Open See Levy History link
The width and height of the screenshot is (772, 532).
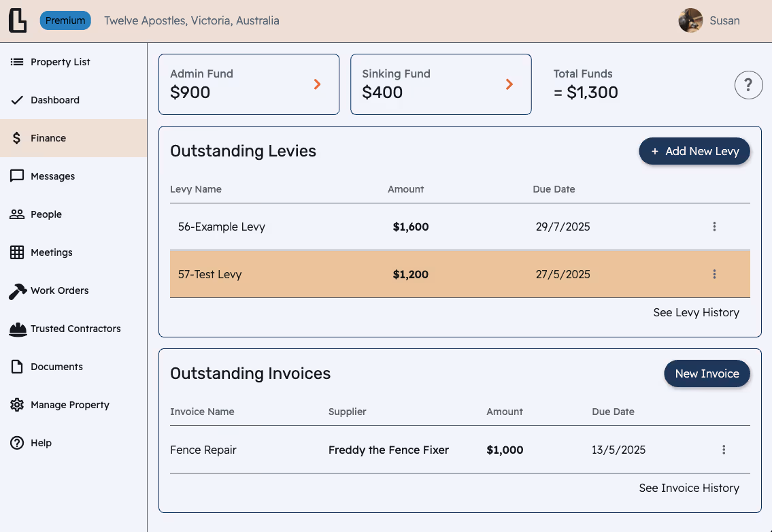coord(697,313)
